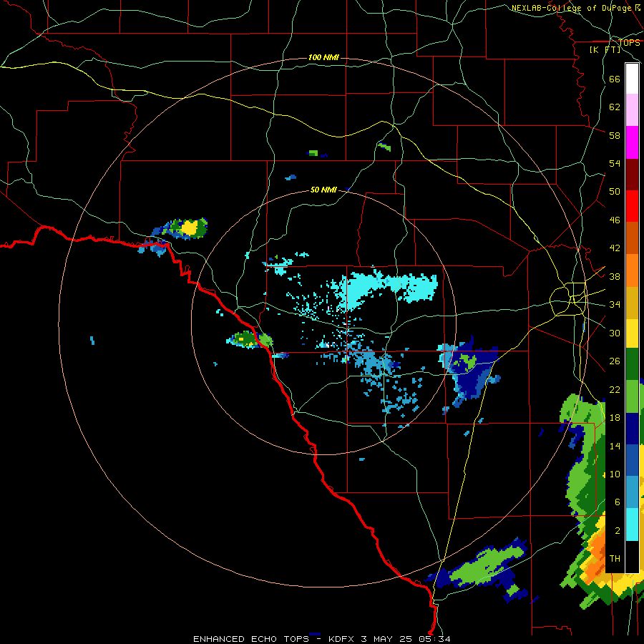Click the yellow-topped storm cell north of the border
The height and width of the screenshot is (644, 644).
tap(190, 227)
